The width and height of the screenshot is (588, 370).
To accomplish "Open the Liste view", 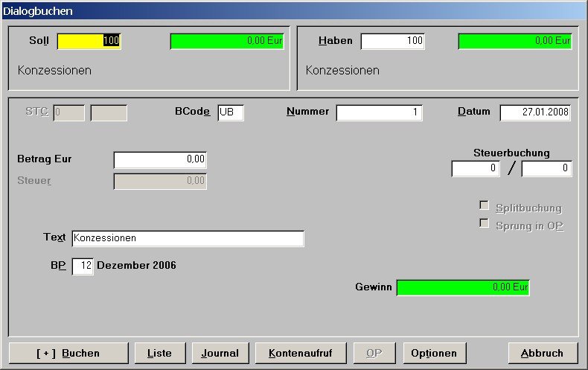I will pos(159,353).
